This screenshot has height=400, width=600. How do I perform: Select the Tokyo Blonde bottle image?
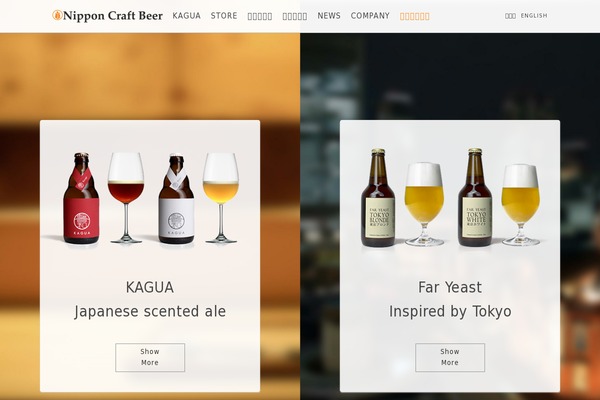point(378,198)
